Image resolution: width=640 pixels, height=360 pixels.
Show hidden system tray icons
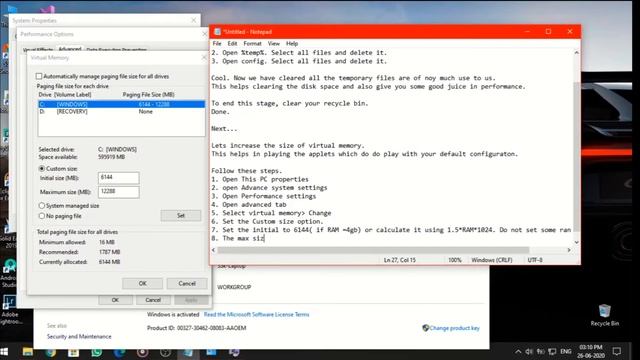tap(518, 351)
